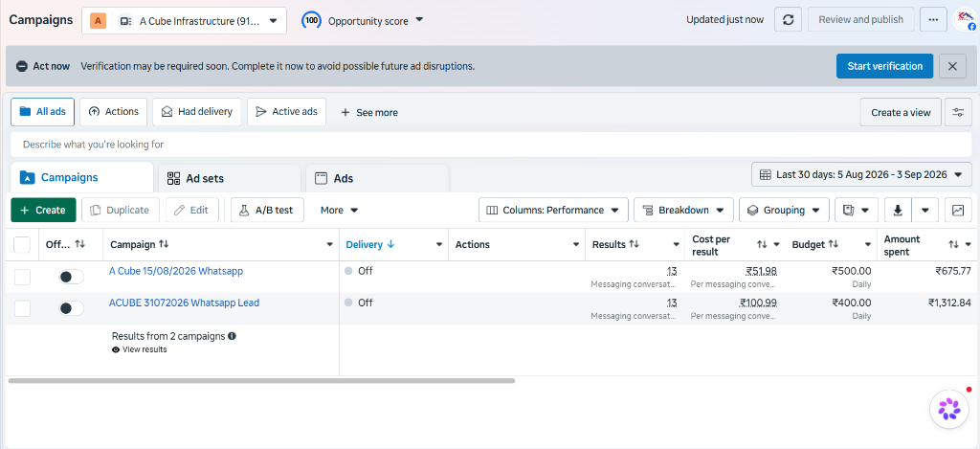The image size is (980, 449).
Task: Switch to the Ad sets tab
Action: point(230,178)
